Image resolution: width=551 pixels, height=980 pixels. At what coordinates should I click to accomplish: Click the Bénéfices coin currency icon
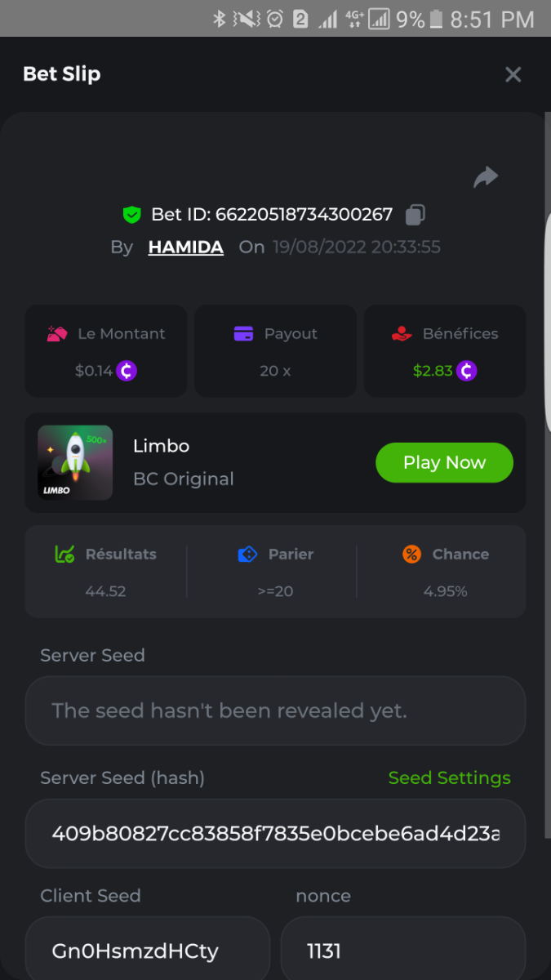tap(466, 371)
